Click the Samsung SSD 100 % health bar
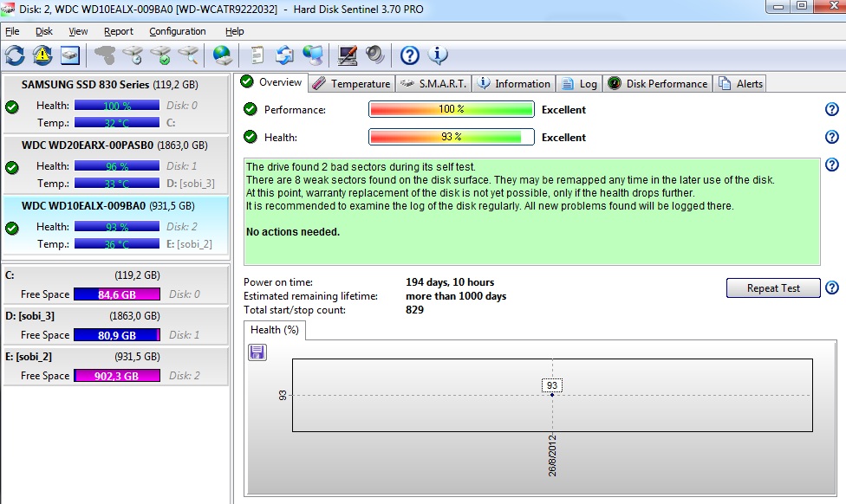 [116, 105]
